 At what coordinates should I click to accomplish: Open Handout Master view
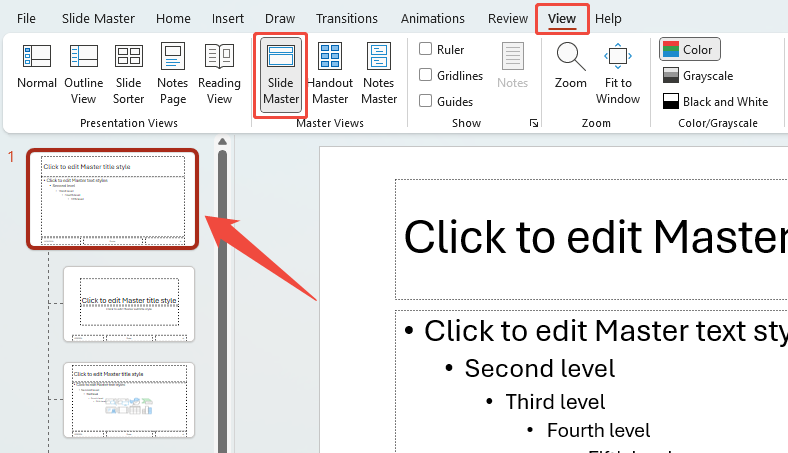point(330,74)
